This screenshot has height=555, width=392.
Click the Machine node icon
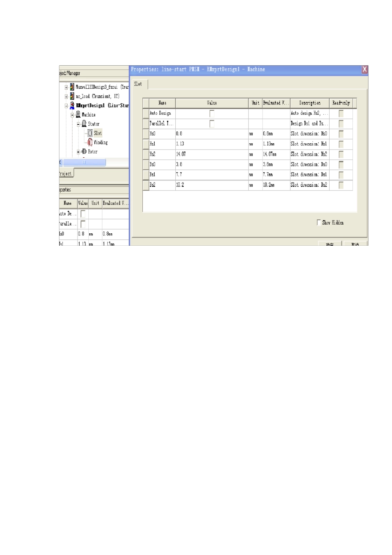pyautogui.click(x=78, y=115)
